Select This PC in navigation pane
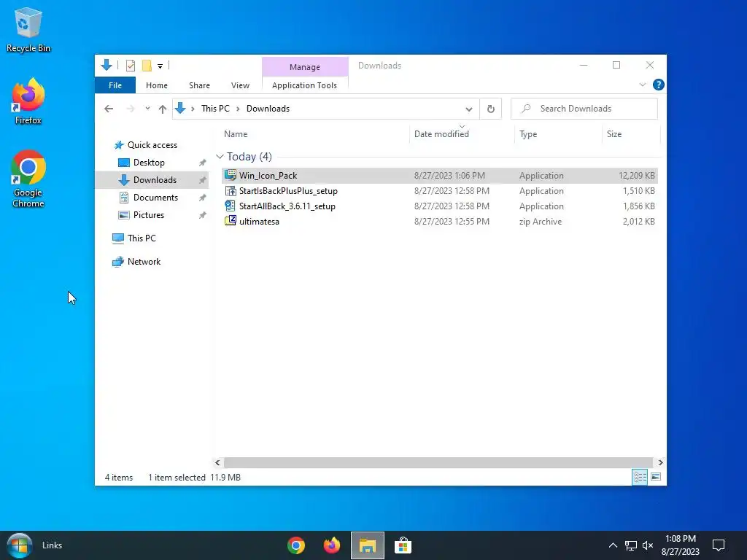 pyautogui.click(x=142, y=238)
